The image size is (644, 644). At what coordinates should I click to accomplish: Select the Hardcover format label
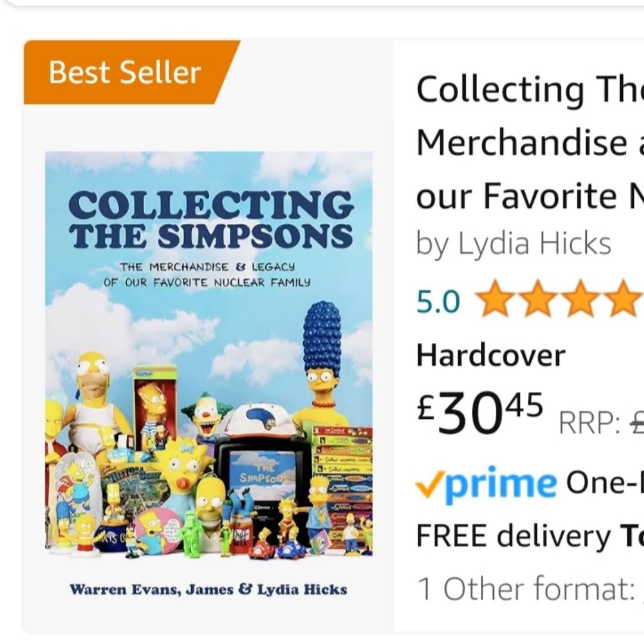pos(490,356)
